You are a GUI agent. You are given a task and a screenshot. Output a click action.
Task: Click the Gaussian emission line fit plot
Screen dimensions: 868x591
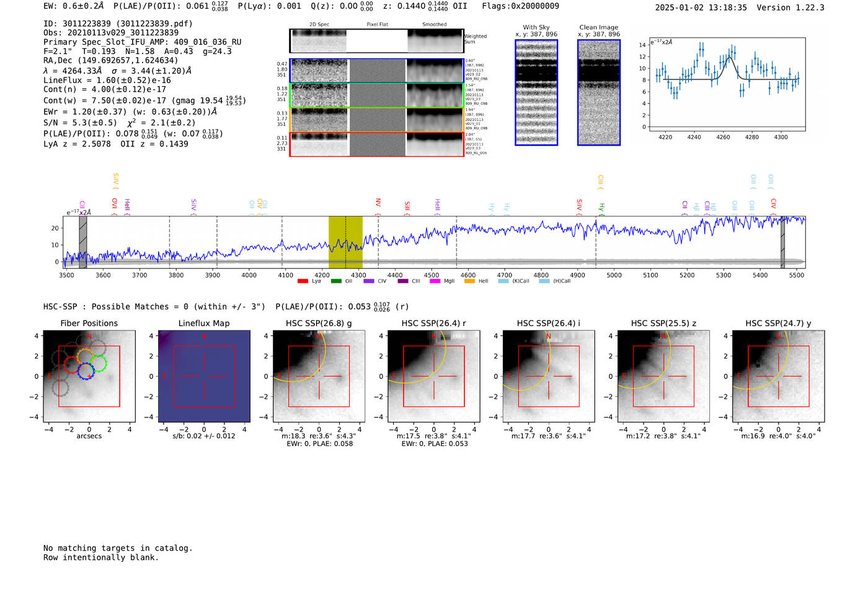pyautogui.click(x=727, y=84)
